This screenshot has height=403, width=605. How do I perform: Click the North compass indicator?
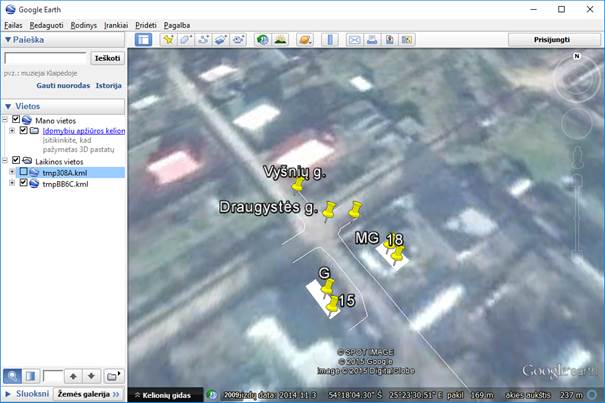[577, 56]
